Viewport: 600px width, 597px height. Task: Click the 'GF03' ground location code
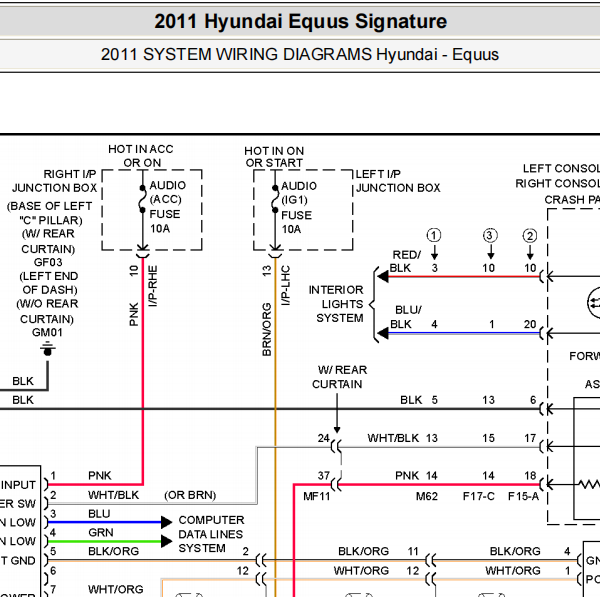48,262
